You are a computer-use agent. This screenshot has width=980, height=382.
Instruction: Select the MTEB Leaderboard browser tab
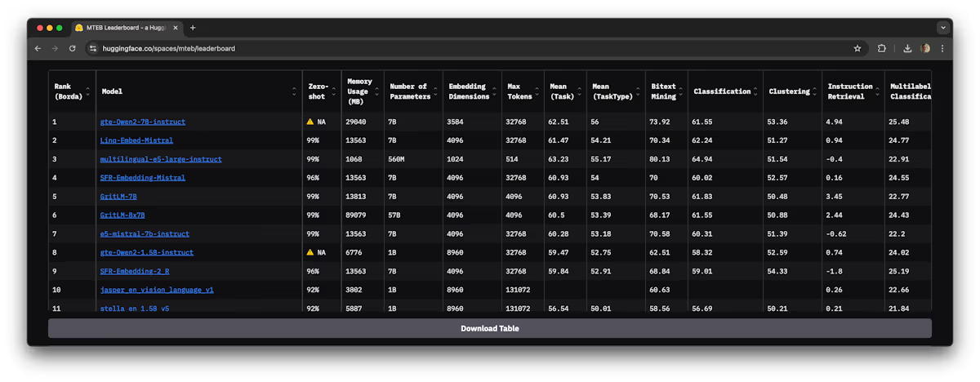tap(125, 28)
